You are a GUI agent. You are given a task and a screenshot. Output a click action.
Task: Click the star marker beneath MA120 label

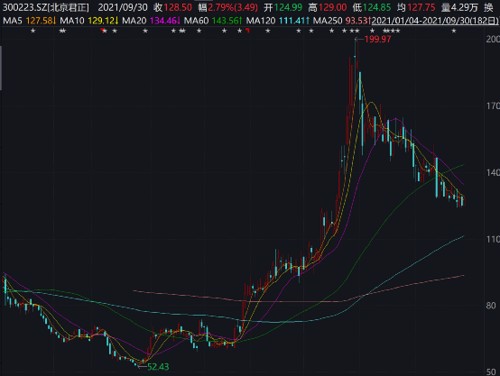(x=268, y=31)
